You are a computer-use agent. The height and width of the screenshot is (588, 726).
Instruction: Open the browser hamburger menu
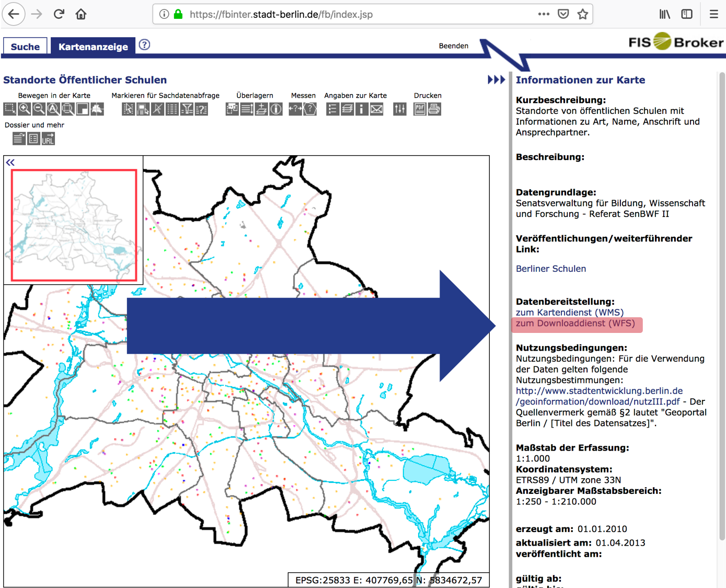click(713, 14)
